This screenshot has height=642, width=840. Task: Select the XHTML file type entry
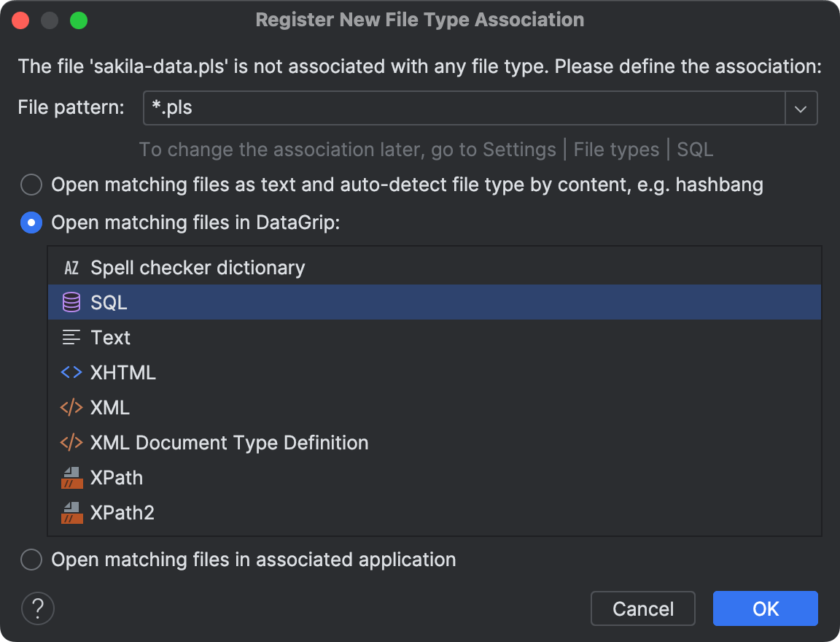pos(122,372)
